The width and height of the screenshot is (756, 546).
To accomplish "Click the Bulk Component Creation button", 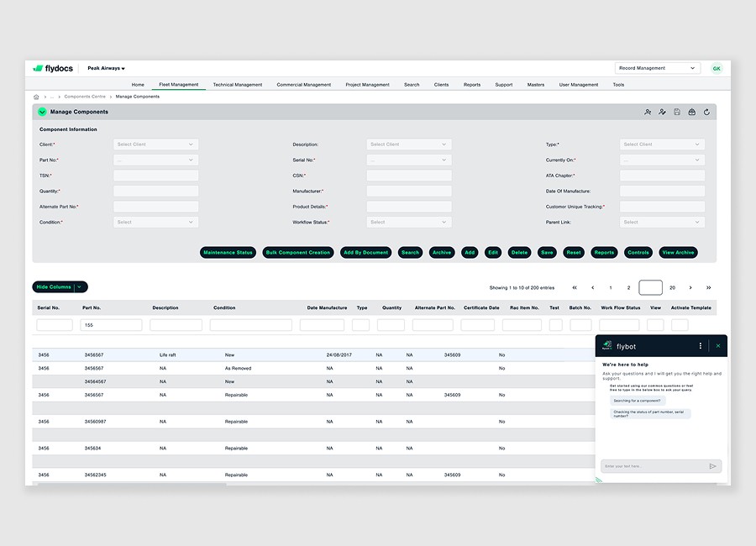I will pyautogui.click(x=297, y=253).
